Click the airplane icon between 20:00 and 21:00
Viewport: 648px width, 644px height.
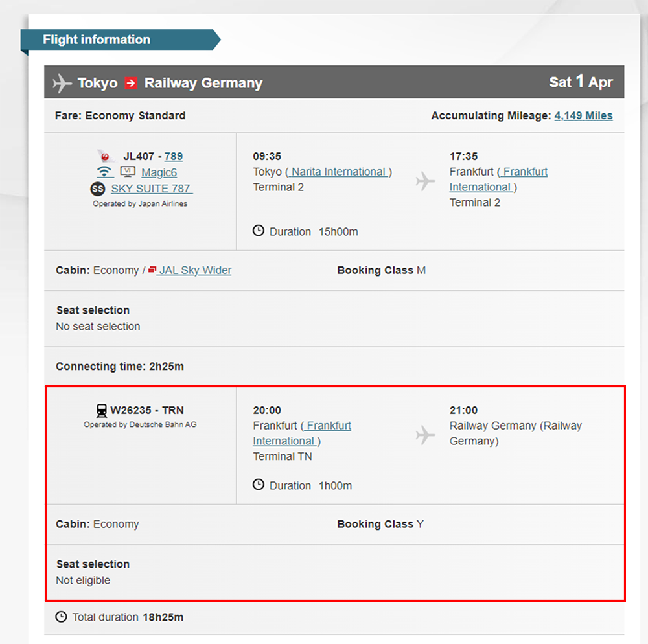click(x=425, y=435)
